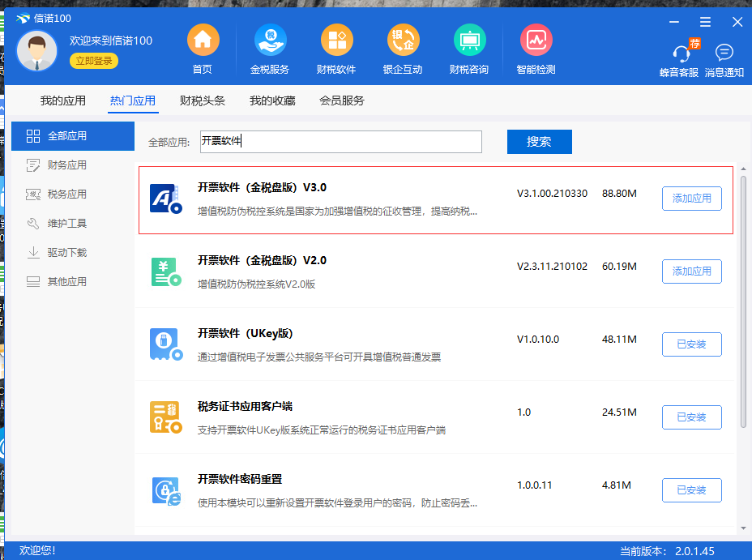The height and width of the screenshot is (560, 752).
Task: Contact 蜂音客服 via headset icon
Action: tap(681, 52)
